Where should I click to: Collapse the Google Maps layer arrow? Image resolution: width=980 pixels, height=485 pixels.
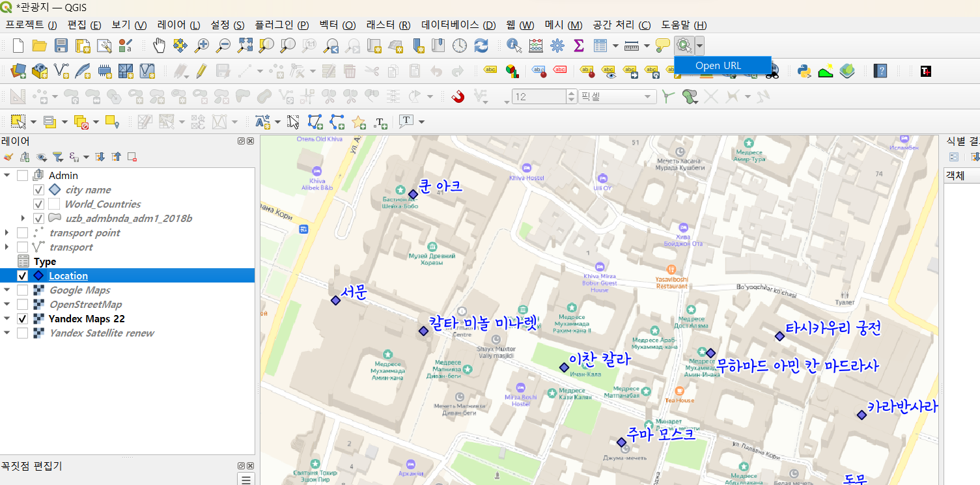(7, 290)
